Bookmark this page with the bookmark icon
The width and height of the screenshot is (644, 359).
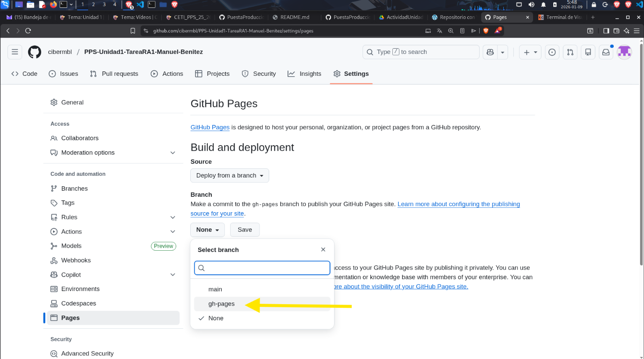click(x=133, y=31)
